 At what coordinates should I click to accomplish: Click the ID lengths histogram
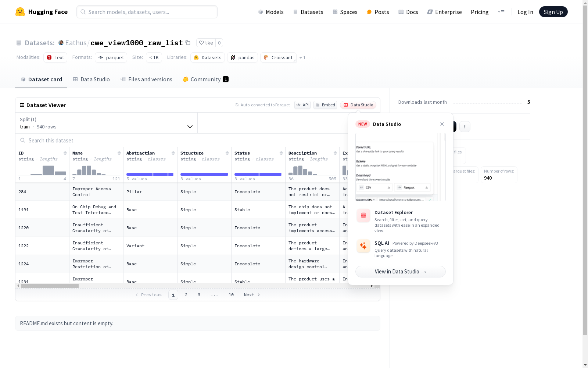tap(42, 170)
